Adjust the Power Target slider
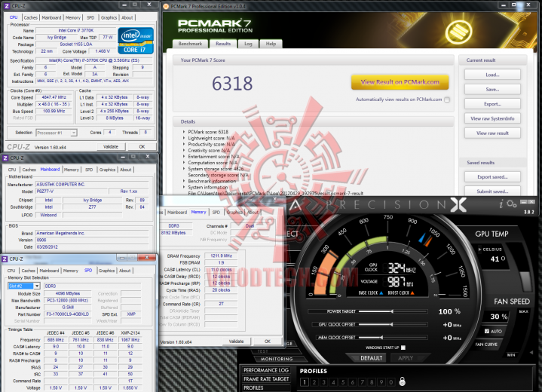542x392 pixels. click(393, 311)
